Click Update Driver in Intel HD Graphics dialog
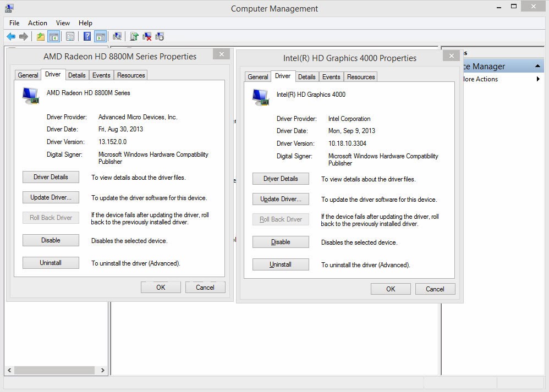 pyautogui.click(x=281, y=199)
